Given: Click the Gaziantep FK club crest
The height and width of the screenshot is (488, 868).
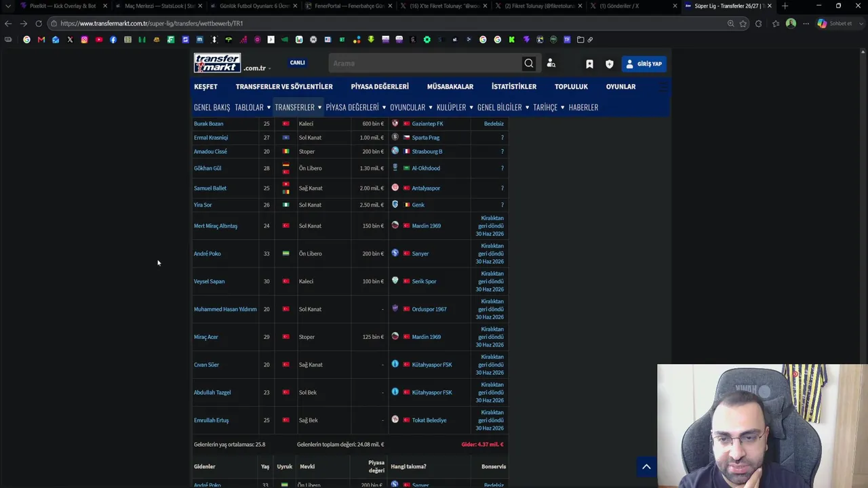Looking at the screenshot, I should (x=395, y=123).
